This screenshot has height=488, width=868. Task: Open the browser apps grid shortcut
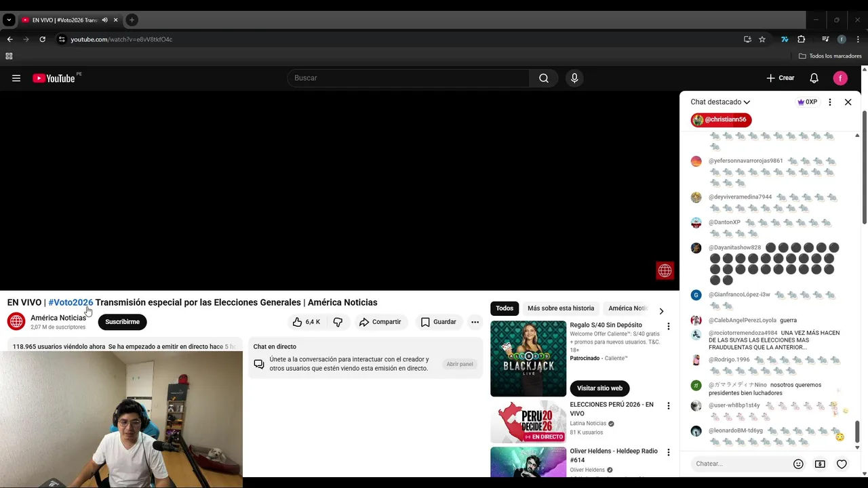click(9, 56)
